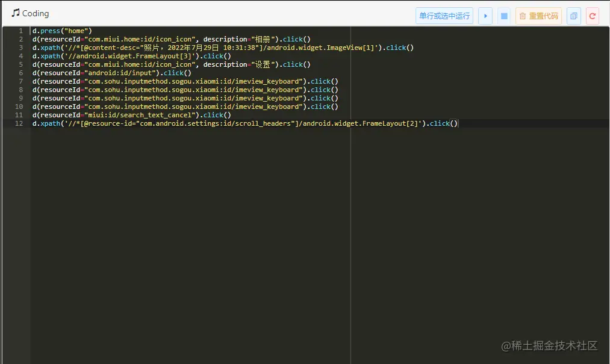610x364 pixels.
Task: Click line number 8 in the gutter
Action: click(x=20, y=90)
